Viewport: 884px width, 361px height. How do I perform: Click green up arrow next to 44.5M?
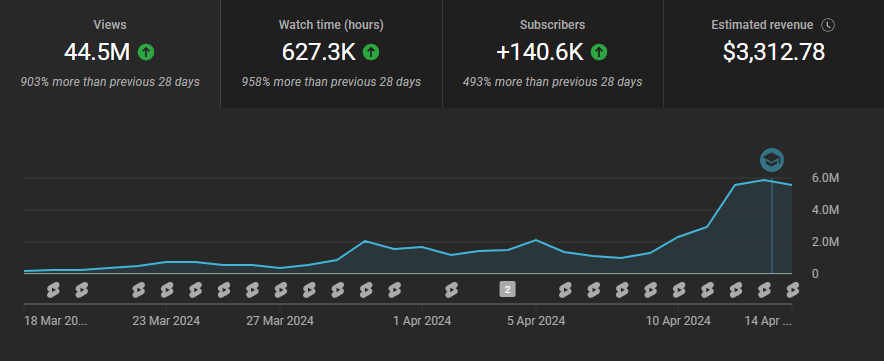click(x=146, y=52)
